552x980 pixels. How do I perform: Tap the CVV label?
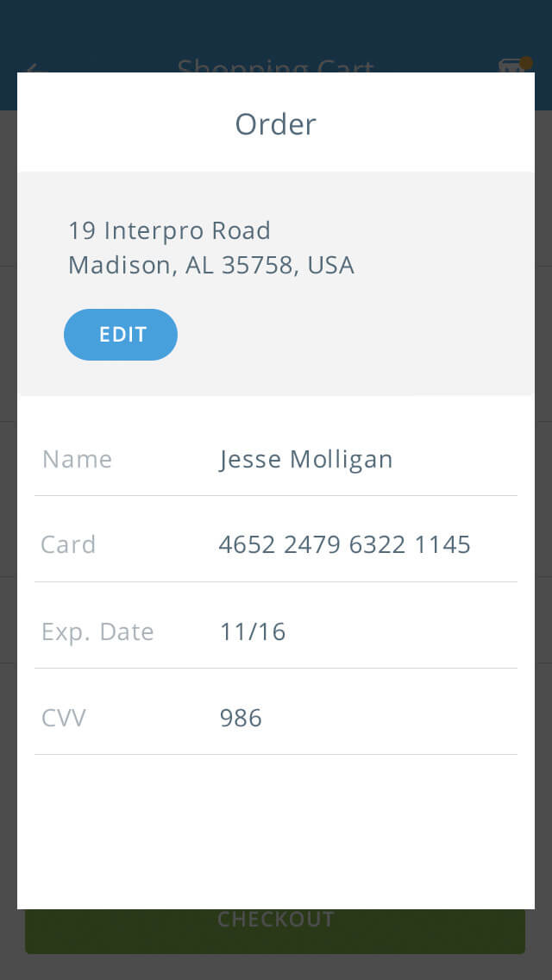click(x=64, y=718)
